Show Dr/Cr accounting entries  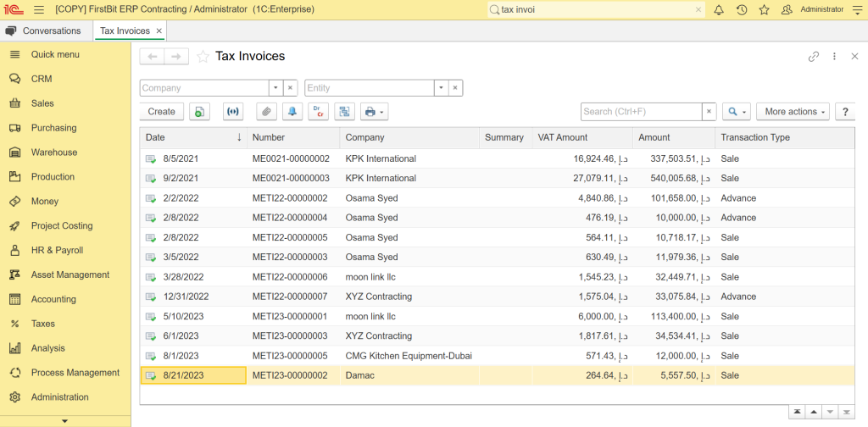click(319, 112)
